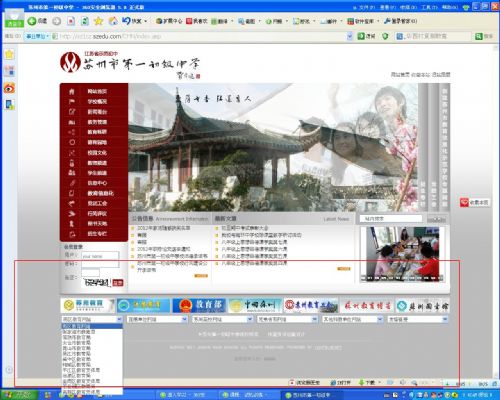Click the classroom photo thumbnail
The image size is (500, 400).
tap(402, 254)
